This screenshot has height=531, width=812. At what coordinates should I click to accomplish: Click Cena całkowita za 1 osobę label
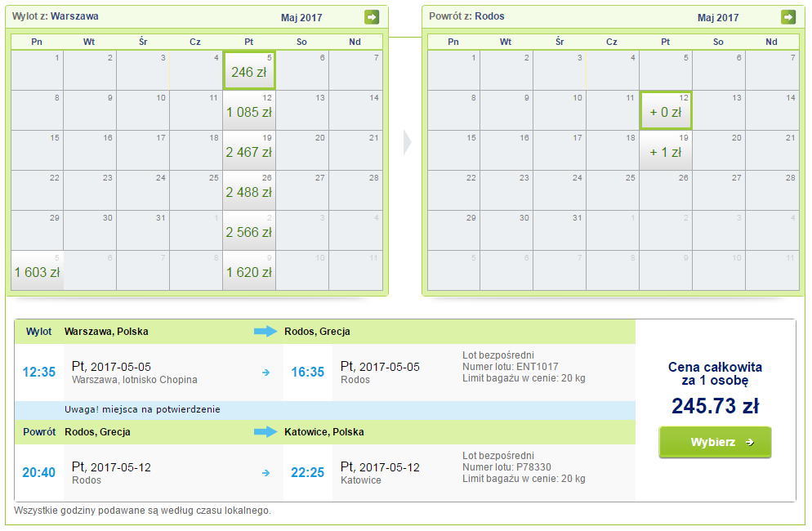(x=715, y=373)
